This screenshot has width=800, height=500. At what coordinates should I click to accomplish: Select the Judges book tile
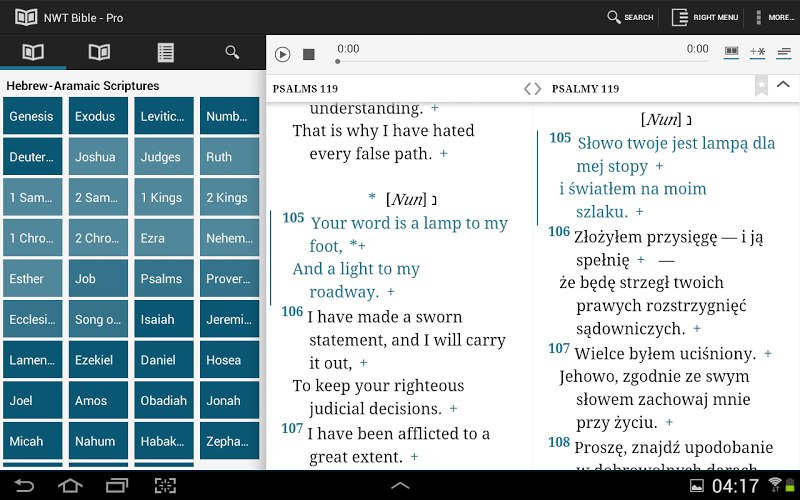pyautogui.click(x=164, y=157)
